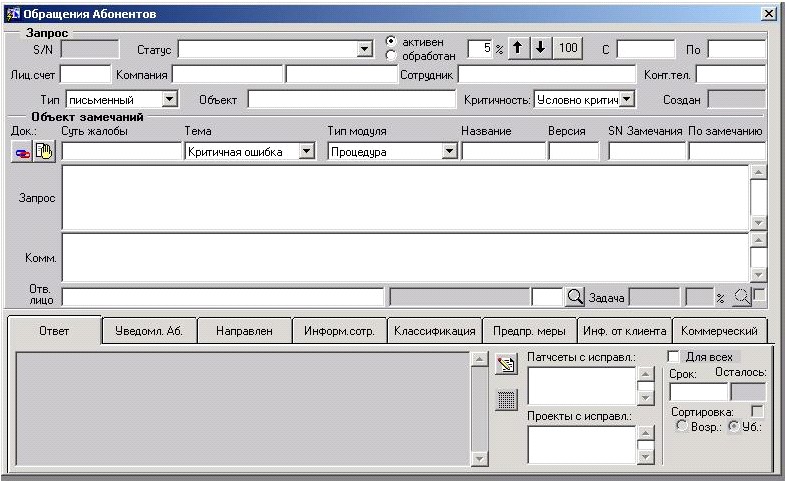Viewport: 785px width, 481px height.
Task: Click the 100 percent button
Action: [568, 48]
